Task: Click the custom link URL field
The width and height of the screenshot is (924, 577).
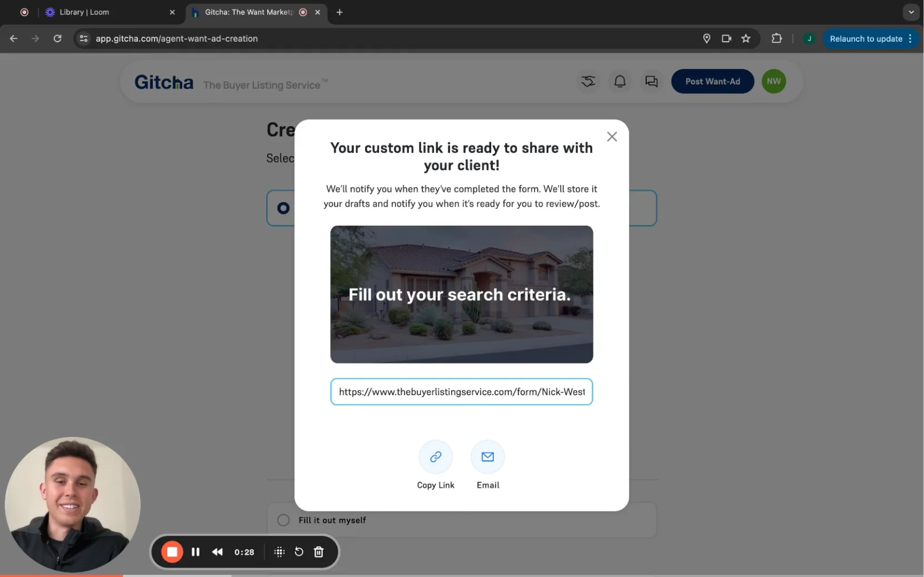Action: (x=461, y=392)
